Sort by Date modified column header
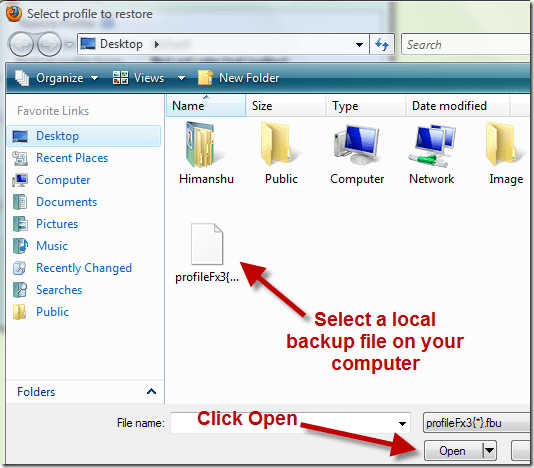 [458, 106]
